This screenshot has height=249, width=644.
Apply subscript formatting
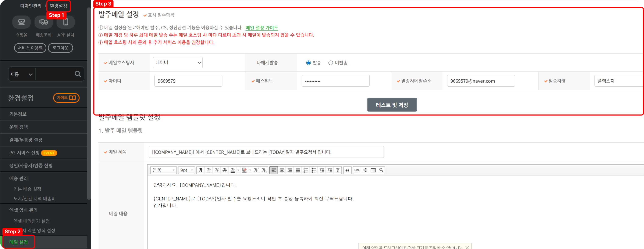pyautogui.click(x=264, y=170)
